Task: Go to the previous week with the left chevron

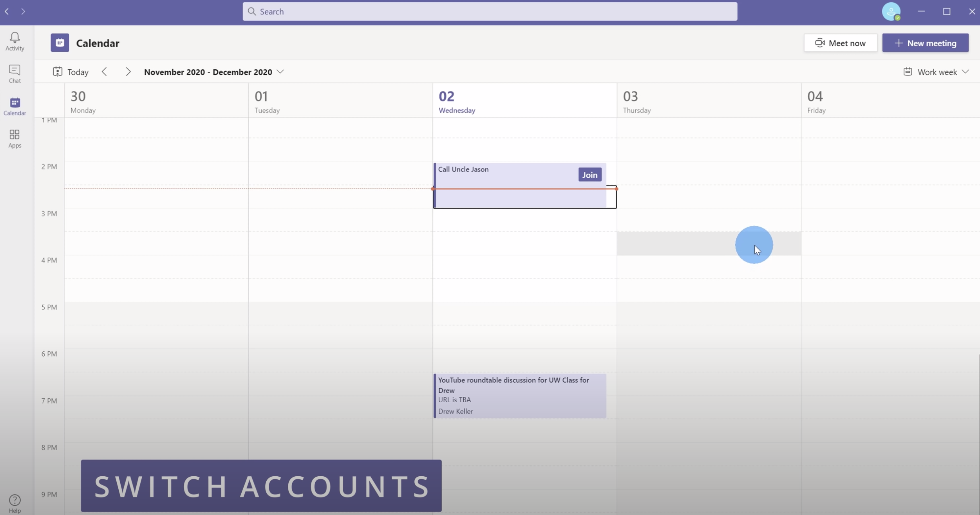Action: (x=104, y=72)
